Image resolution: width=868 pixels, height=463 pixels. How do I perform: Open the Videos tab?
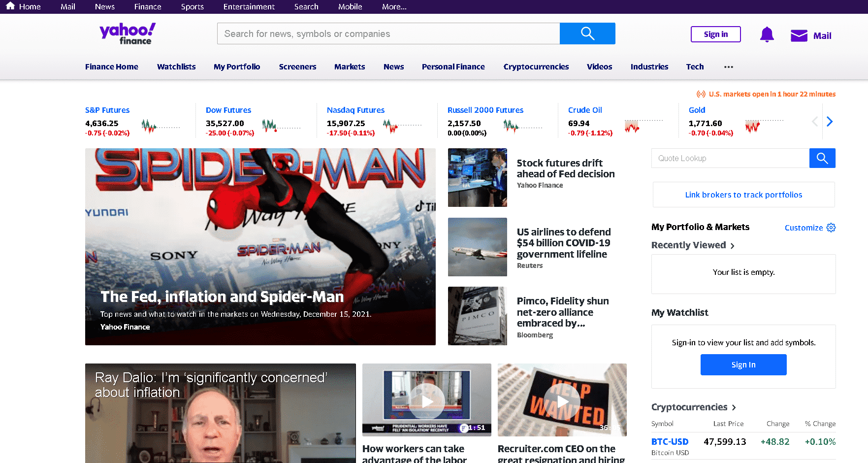coord(600,67)
